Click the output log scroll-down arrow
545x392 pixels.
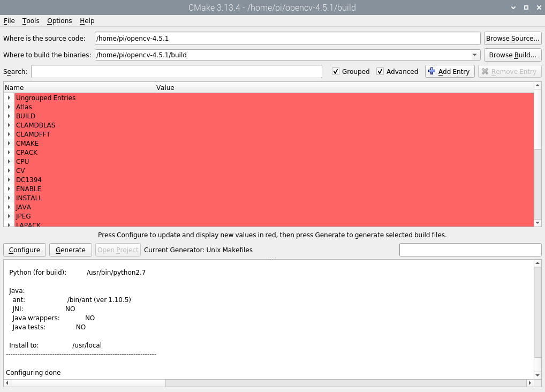click(x=538, y=375)
